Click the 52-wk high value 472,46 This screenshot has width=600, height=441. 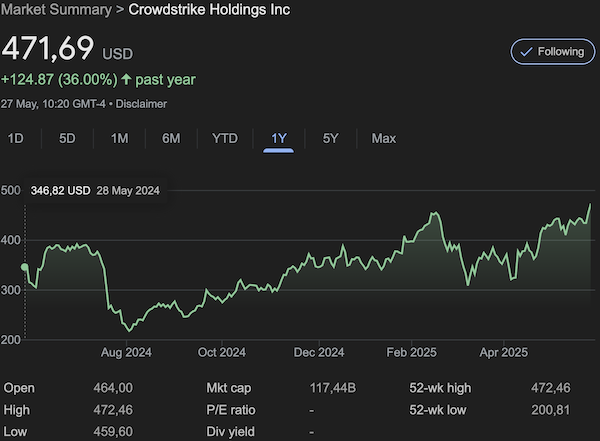[x=550, y=388]
